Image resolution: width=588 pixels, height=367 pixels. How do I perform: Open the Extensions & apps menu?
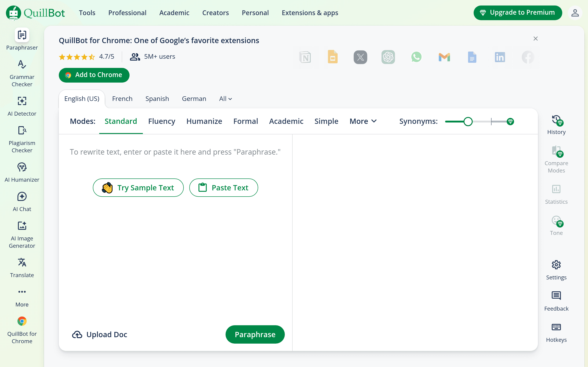[x=310, y=13]
